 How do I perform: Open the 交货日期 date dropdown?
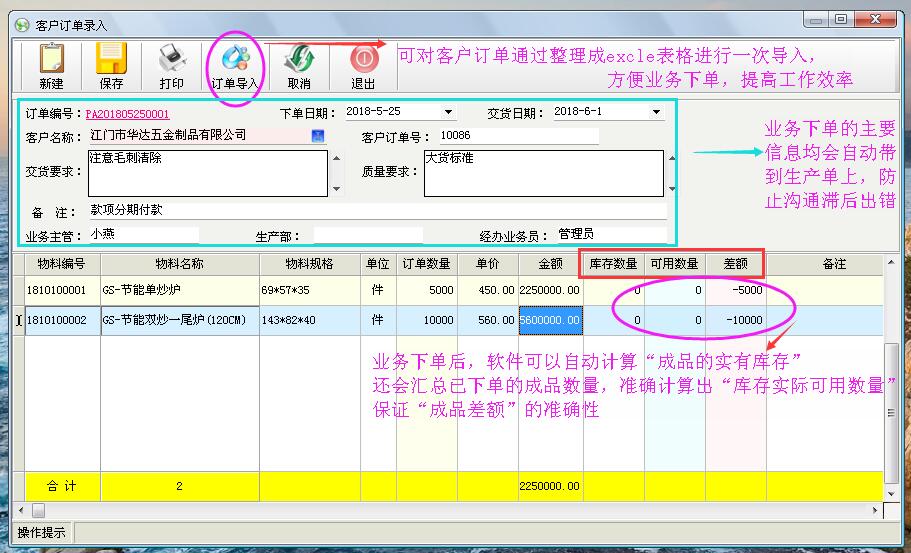point(656,112)
